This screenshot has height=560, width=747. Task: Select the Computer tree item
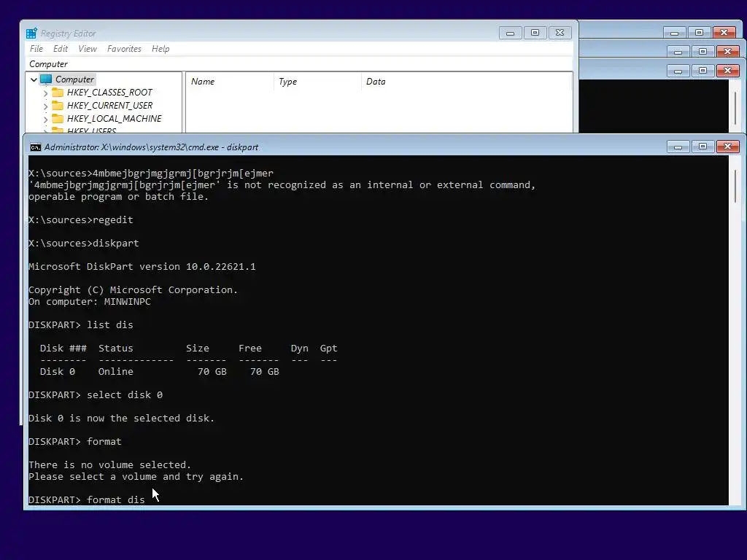pyautogui.click(x=74, y=79)
